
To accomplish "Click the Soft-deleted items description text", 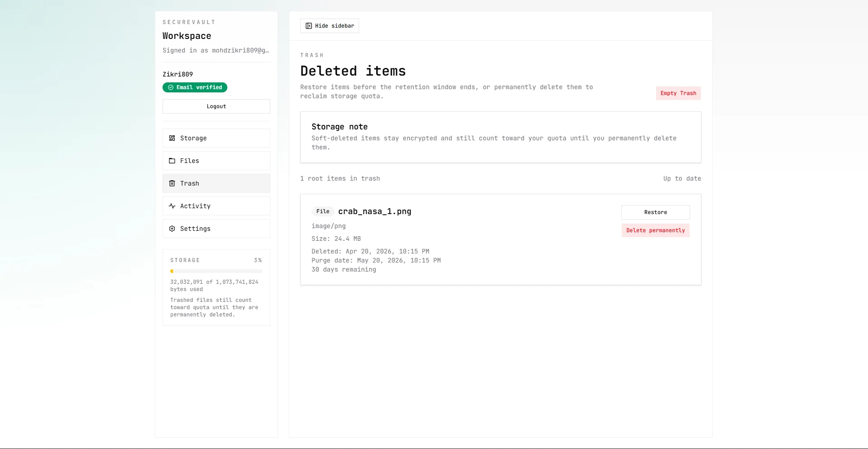I will pyautogui.click(x=494, y=143).
